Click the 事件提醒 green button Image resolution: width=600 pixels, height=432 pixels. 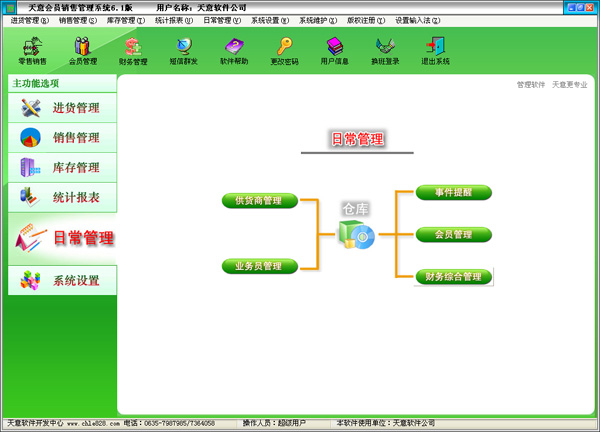tap(453, 192)
